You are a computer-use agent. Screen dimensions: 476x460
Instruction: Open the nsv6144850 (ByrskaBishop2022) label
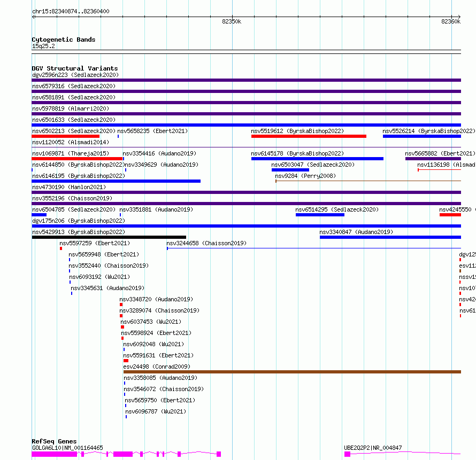(79, 165)
